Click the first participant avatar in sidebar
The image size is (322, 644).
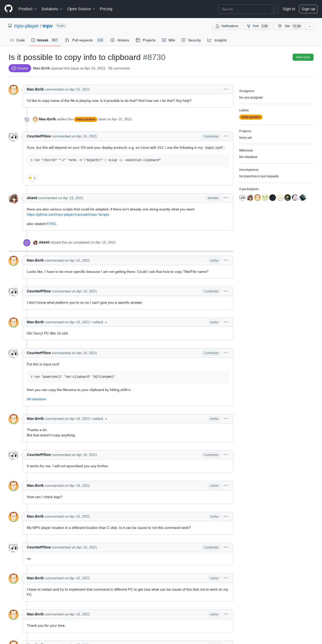pos(242,198)
